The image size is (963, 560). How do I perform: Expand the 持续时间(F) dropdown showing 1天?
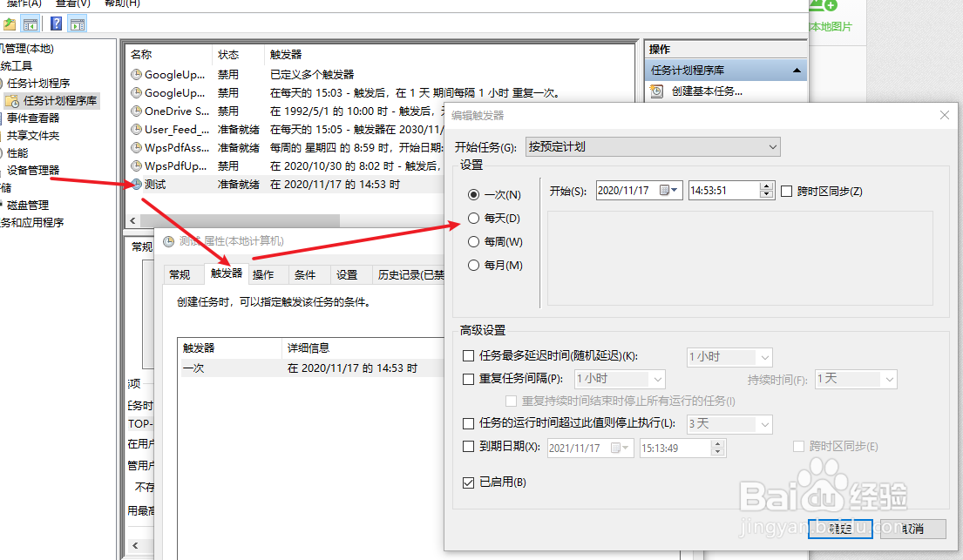coord(890,379)
